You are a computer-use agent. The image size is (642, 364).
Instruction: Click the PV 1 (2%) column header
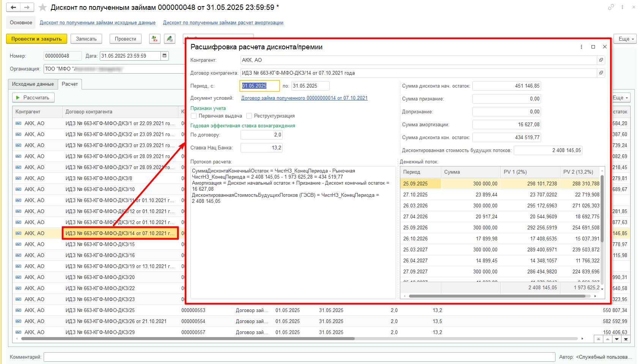pyautogui.click(x=530, y=172)
